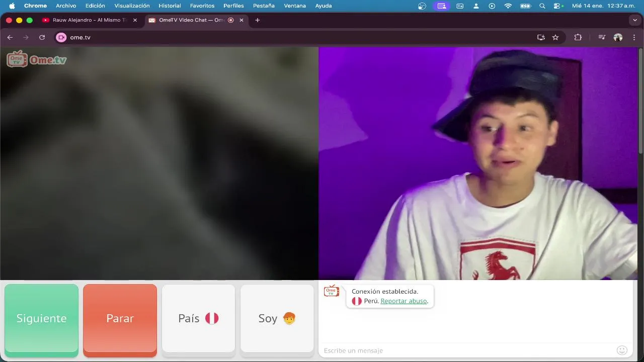
Task: Open the emoji picker smiley
Action: coord(622,350)
